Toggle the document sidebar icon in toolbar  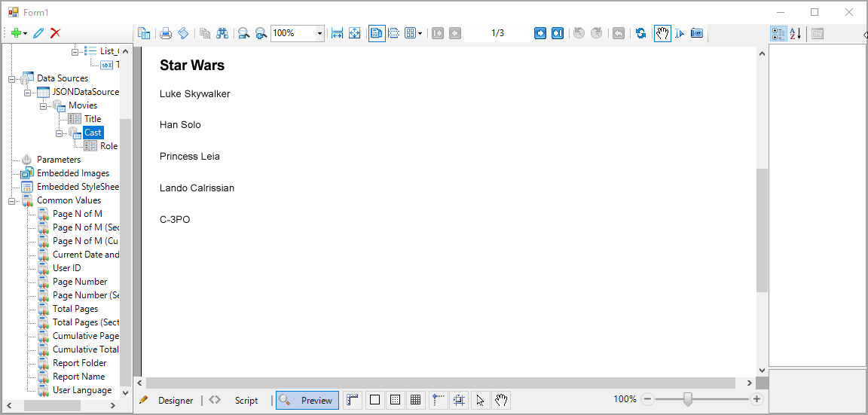144,33
